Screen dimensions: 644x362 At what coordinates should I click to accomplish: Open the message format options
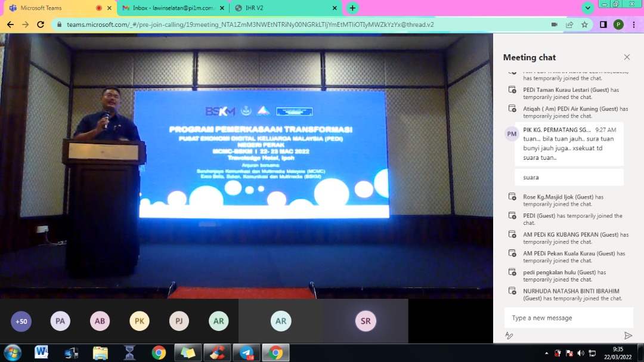point(509,336)
